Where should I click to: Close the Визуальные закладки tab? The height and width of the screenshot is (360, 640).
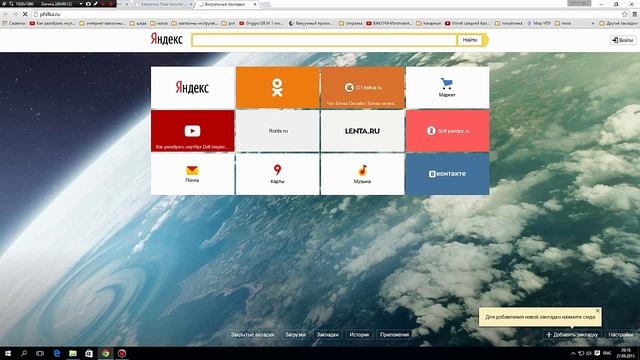point(255,4)
